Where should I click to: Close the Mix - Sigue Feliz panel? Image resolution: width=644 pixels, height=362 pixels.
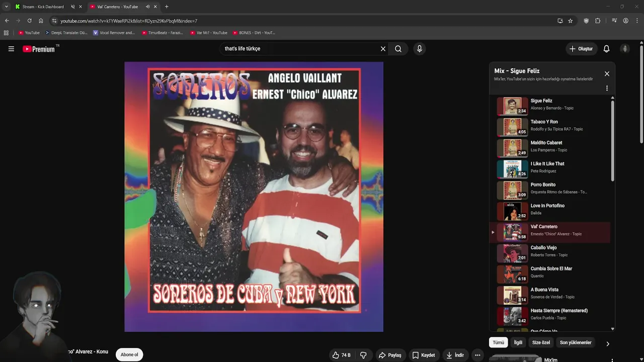(x=607, y=74)
